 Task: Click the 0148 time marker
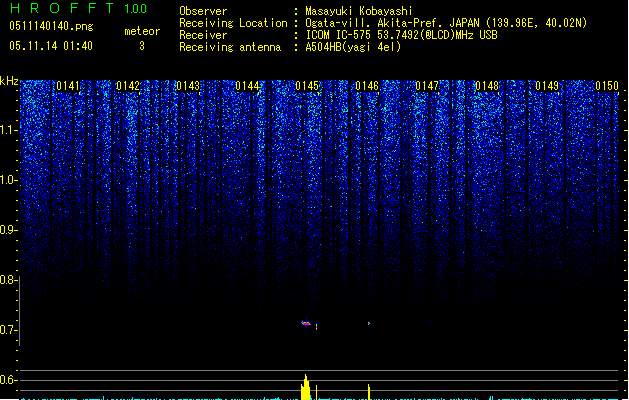click(487, 86)
